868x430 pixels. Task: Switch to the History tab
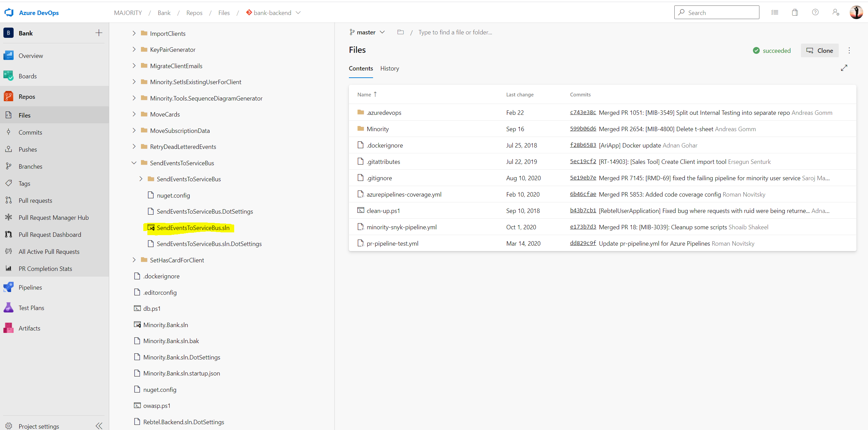(389, 68)
